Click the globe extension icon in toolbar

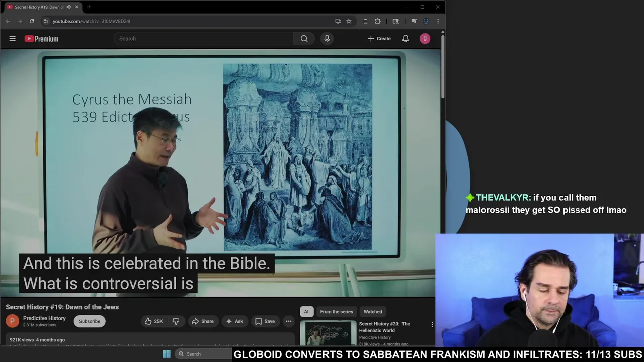(x=426, y=21)
